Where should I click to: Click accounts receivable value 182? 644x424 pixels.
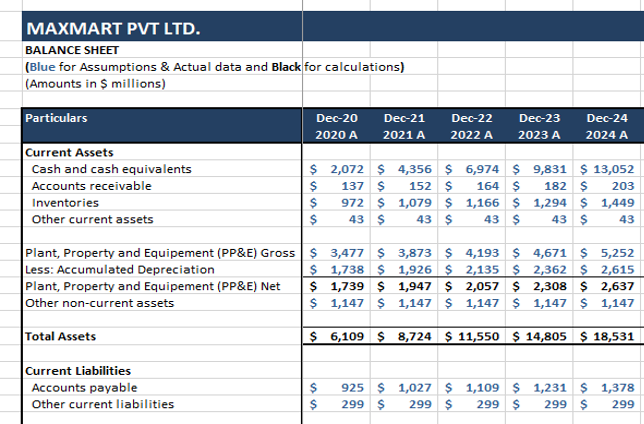(x=555, y=186)
